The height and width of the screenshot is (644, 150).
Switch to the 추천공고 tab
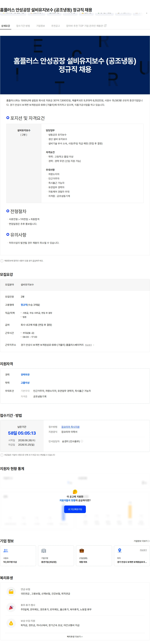[x=55, y=26]
